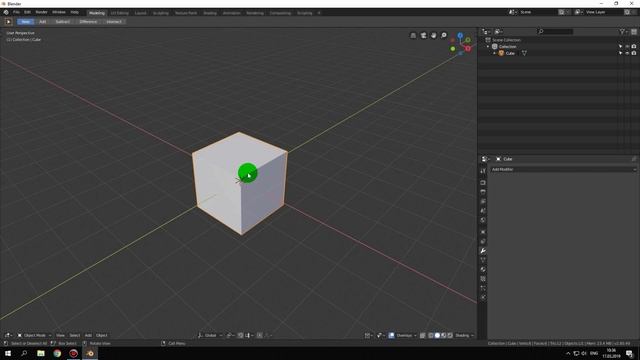The image size is (640, 360).
Task: Click the new collection icon in outliner
Action: (634, 31)
